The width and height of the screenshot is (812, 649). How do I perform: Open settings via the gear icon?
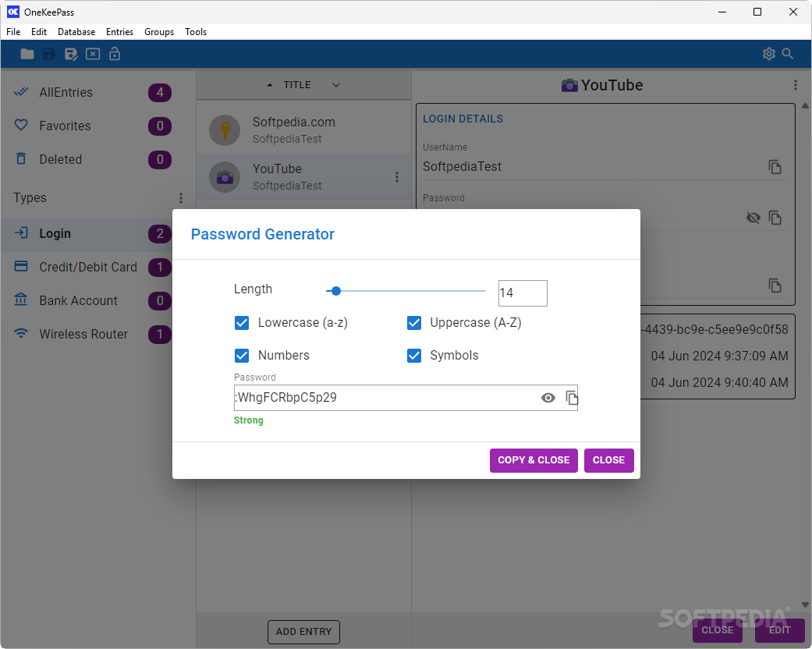click(769, 54)
